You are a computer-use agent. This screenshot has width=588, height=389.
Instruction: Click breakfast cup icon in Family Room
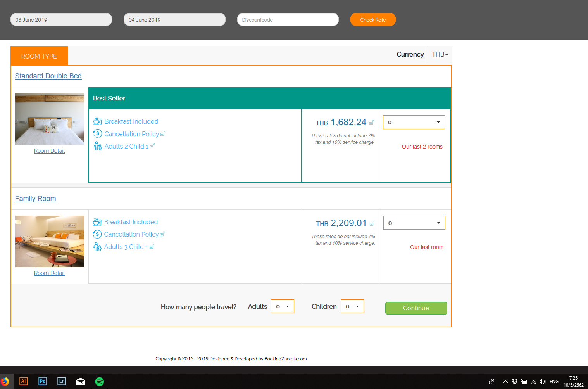point(97,222)
